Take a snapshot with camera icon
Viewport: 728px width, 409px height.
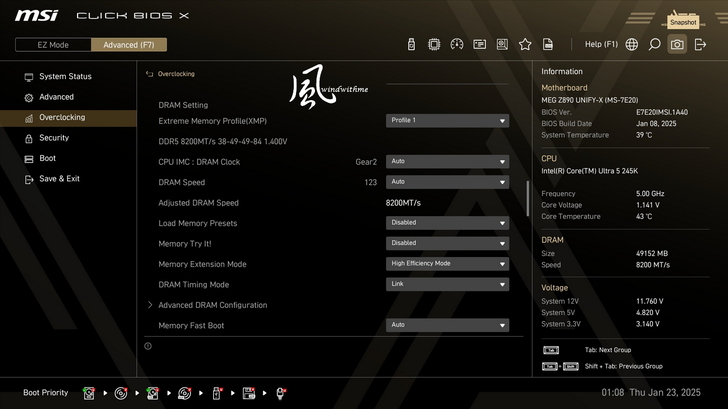(x=677, y=44)
